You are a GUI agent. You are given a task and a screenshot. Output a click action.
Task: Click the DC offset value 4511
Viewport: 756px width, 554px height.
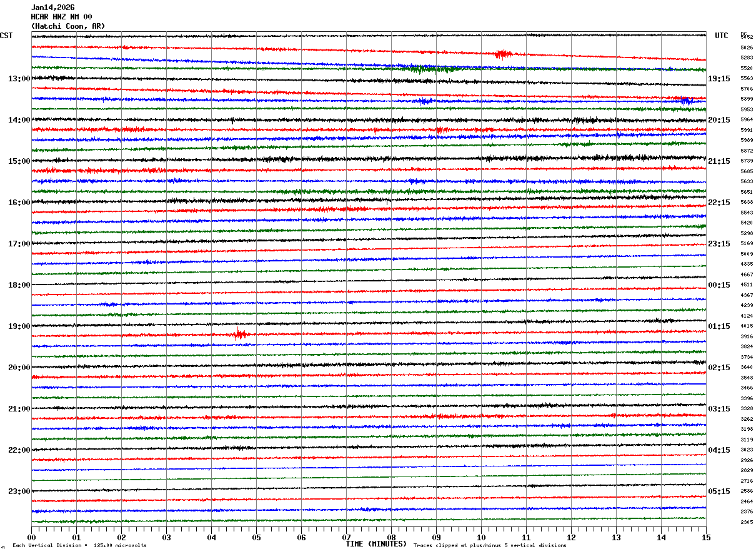pyautogui.click(x=747, y=285)
